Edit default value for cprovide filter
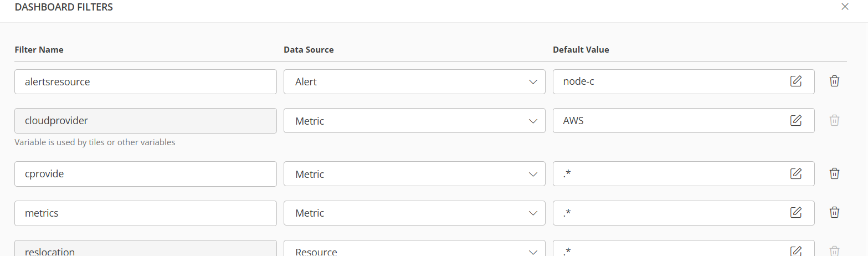Image resolution: width=868 pixels, height=256 pixels. click(x=795, y=173)
